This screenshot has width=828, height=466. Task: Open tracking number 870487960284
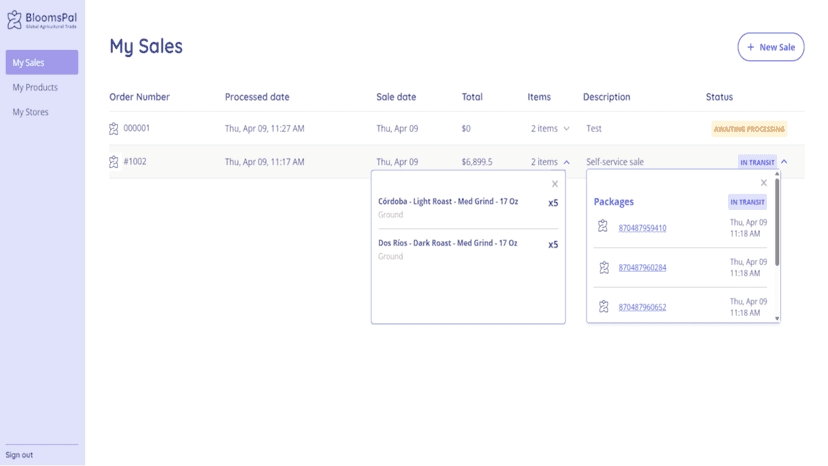tap(642, 267)
